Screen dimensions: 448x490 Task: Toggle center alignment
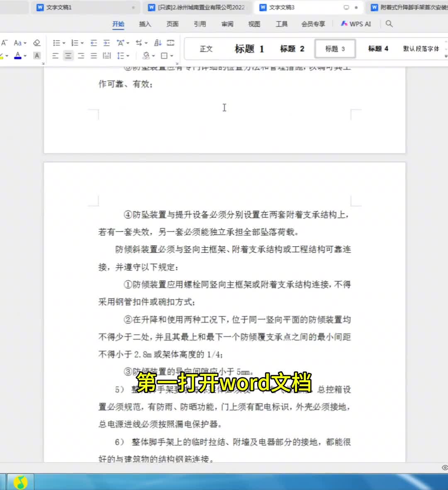(68, 56)
